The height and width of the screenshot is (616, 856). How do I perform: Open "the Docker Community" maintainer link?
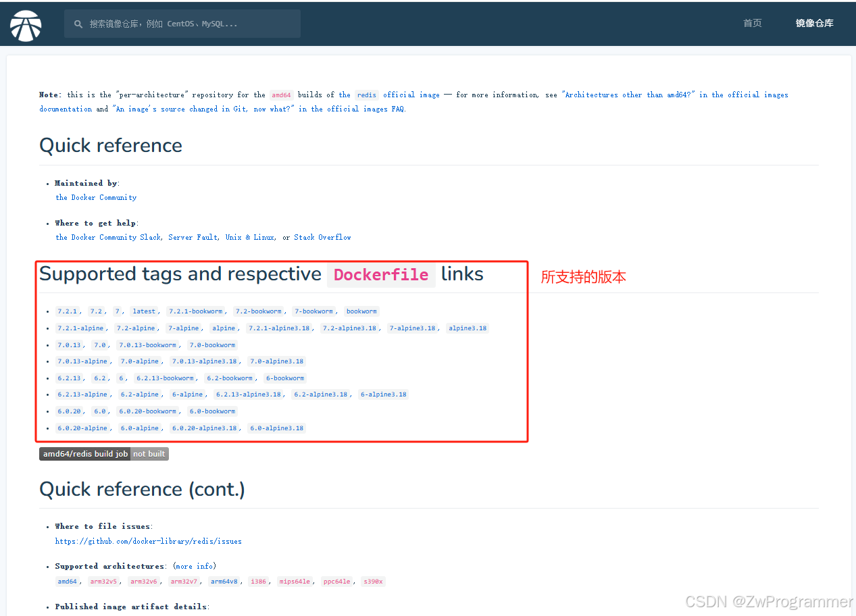point(96,197)
